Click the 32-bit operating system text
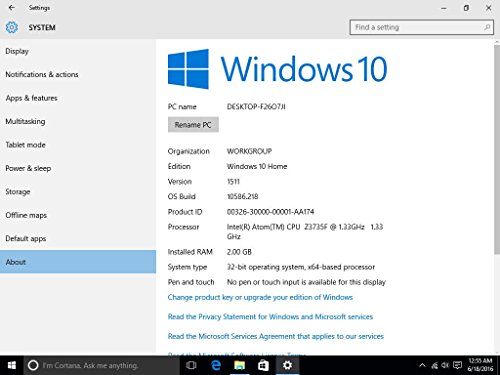The width and height of the screenshot is (500, 375). [x=301, y=267]
